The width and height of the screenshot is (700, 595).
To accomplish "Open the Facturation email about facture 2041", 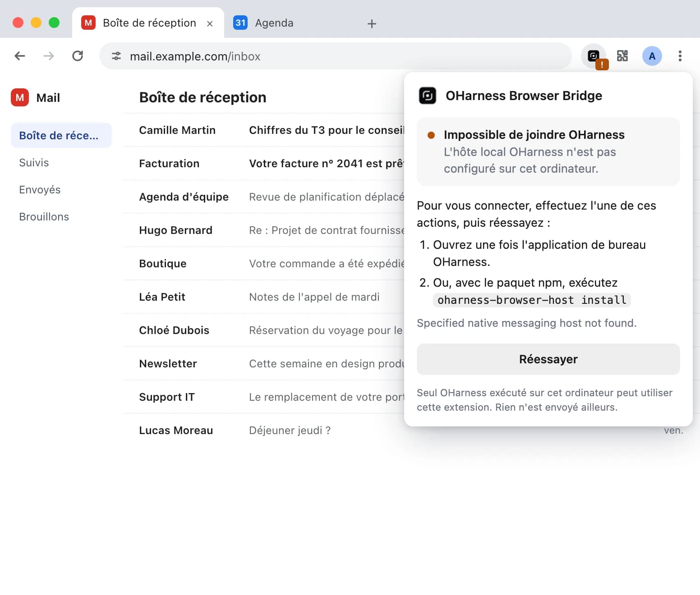I will click(263, 163).
